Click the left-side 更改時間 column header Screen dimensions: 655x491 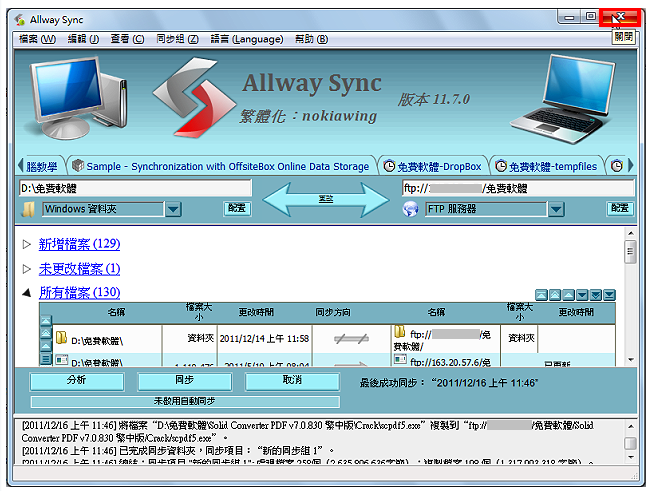(x=256, y=312)
